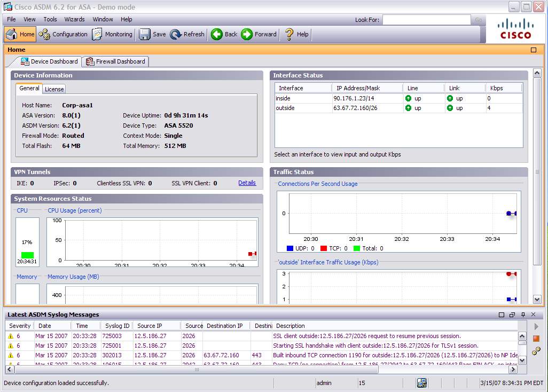Screen dimensions: 548x392
Task: Click the connection status icon in the status bar
Action: 422,383
